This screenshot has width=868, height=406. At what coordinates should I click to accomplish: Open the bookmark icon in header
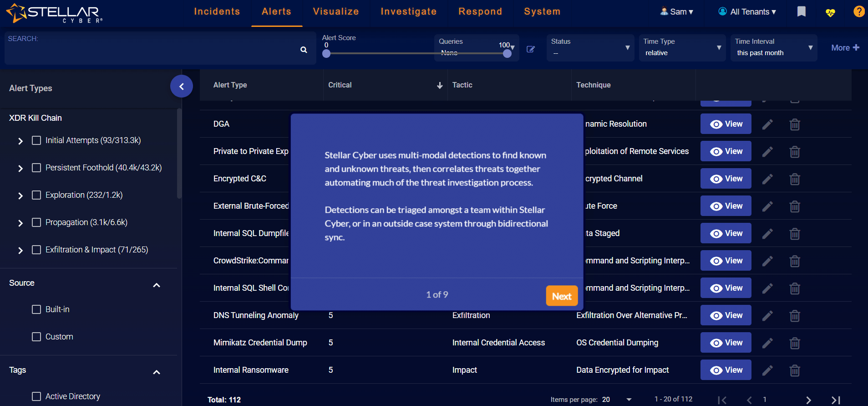(x=801, y=11)
